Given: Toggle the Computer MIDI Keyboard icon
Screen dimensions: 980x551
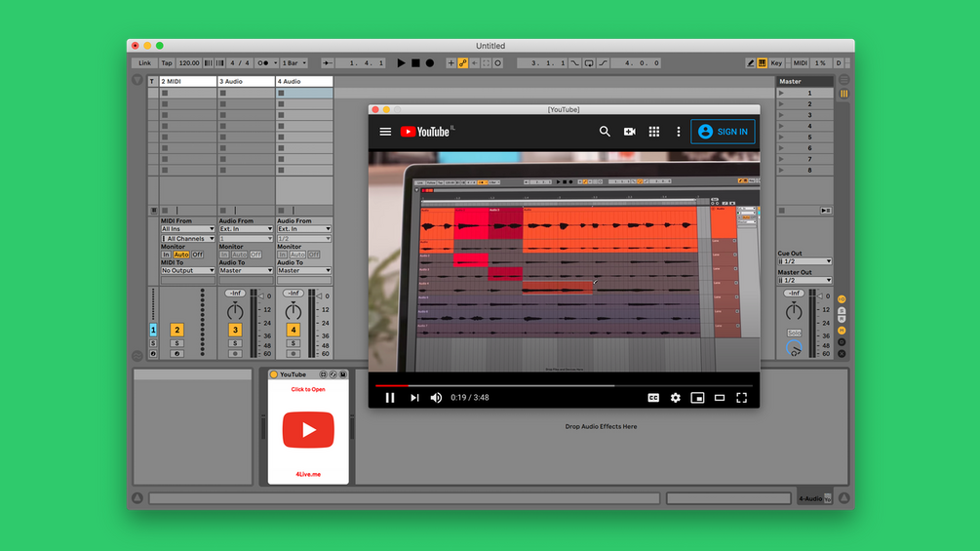Looking at the screenshot, I should [763, 63].
